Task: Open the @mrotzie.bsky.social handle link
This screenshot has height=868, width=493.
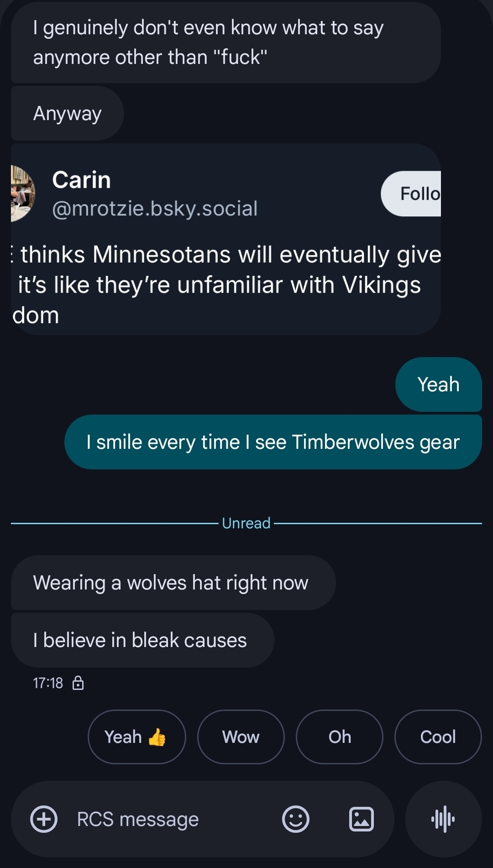Action: pyautogui.click(x=155, y=209)
